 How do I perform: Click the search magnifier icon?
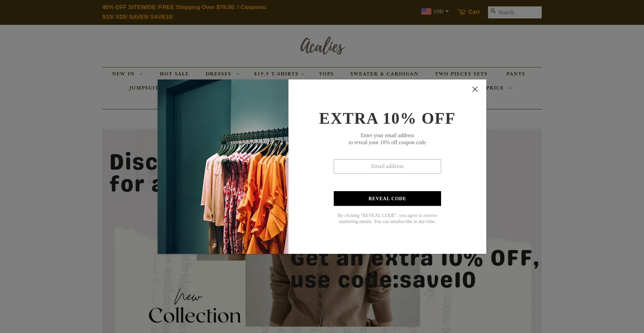pyautogui.click(x=493, y=11)
